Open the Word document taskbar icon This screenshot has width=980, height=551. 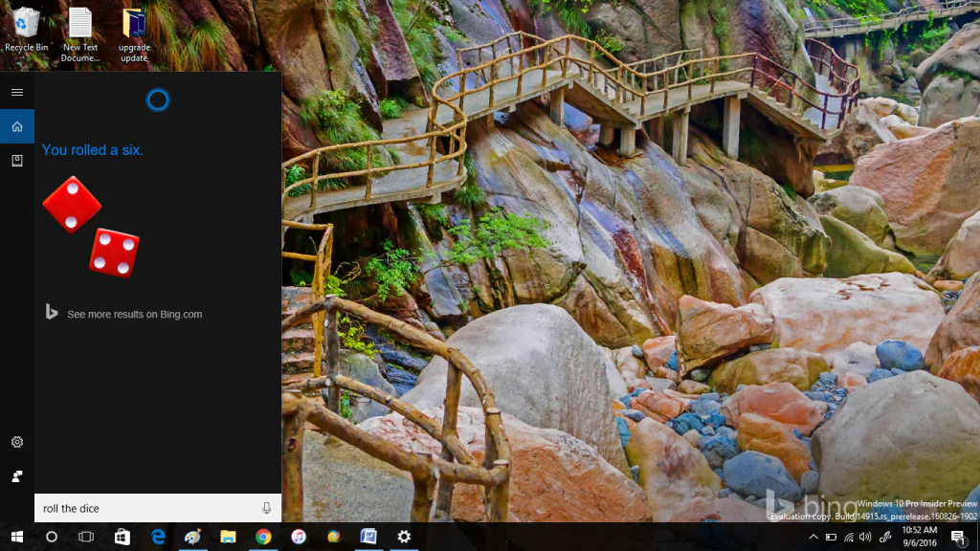[368, 537]
